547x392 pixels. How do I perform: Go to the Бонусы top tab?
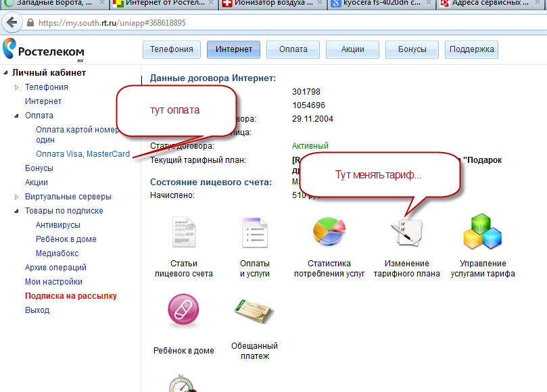click(x=412, y=49)
